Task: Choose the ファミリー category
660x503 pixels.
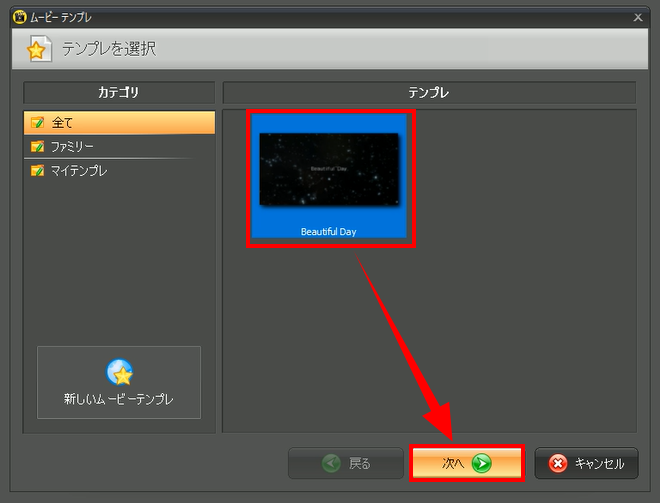Action: coord(73,147)
